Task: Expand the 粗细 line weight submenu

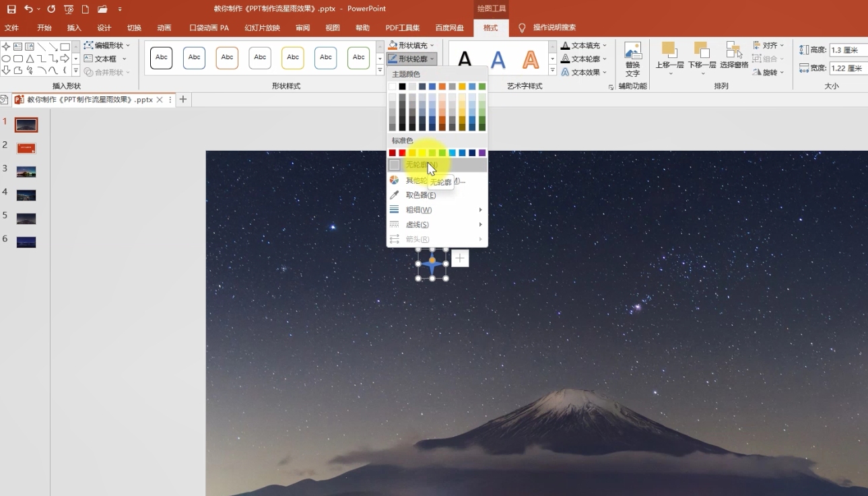Action: click(437, 210)
